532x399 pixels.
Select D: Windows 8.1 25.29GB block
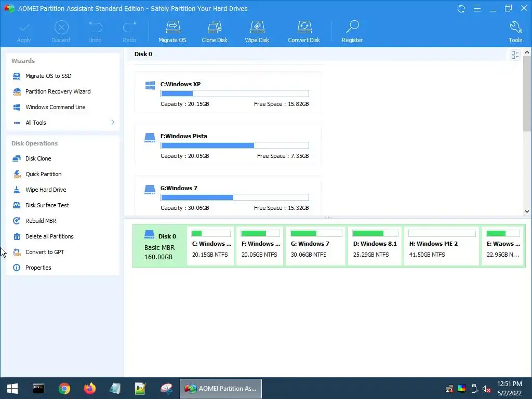[x=375, y=246]
